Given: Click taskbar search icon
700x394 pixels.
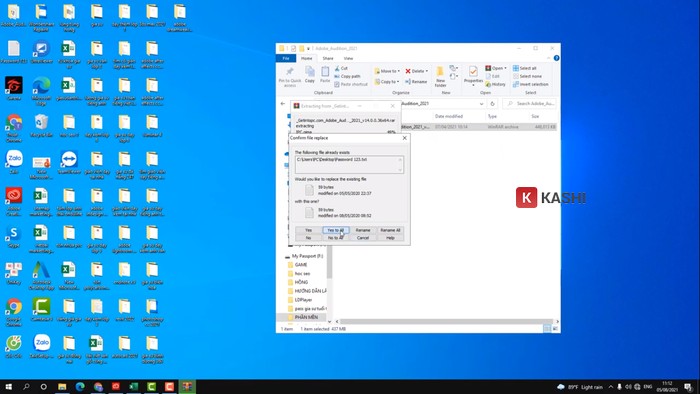Looking at the screenshot, I should point(26,386).
